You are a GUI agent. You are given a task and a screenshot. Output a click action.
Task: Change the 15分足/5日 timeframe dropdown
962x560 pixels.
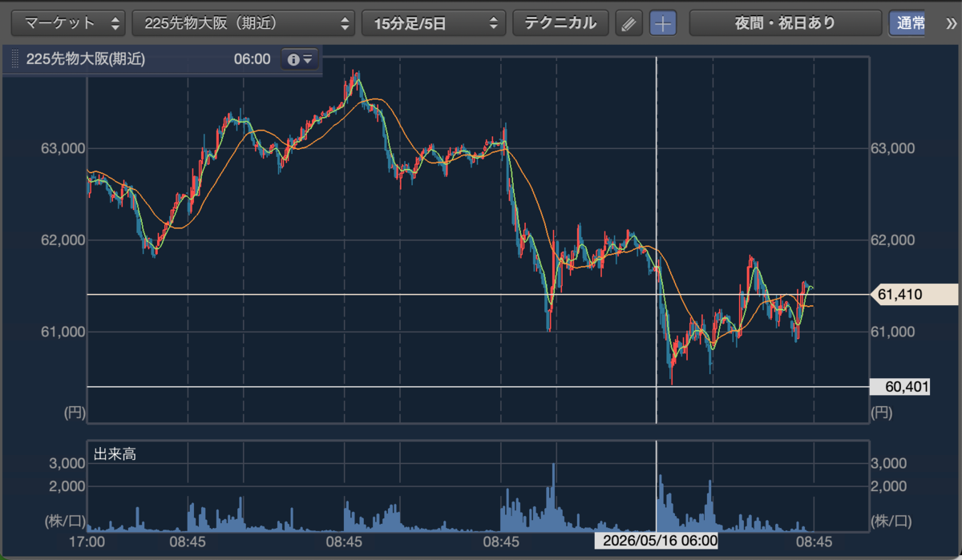[x=434, y=22]
